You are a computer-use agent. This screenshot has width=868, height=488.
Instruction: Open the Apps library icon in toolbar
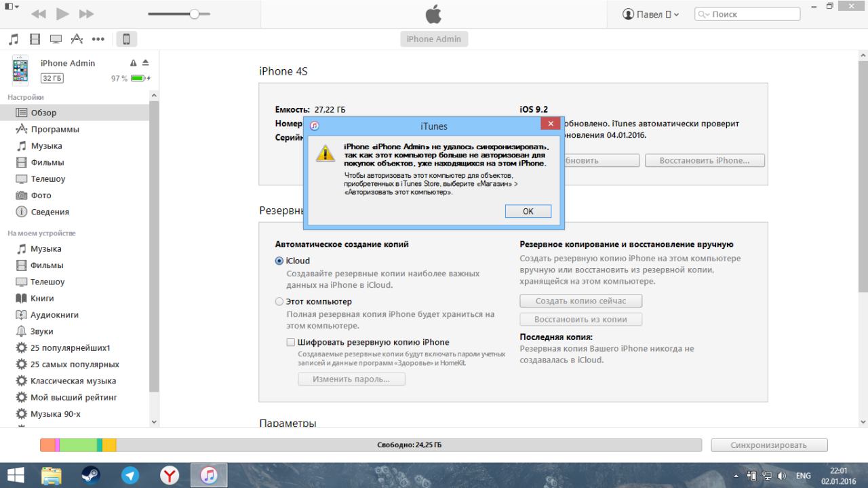click(x=77, y=39)
